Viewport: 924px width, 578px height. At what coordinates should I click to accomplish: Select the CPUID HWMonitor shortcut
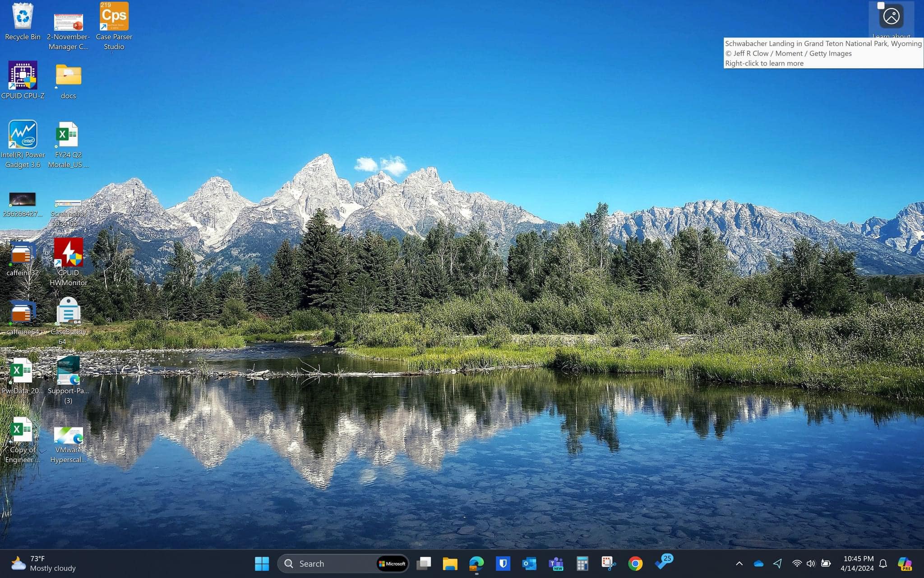(68, 262)
